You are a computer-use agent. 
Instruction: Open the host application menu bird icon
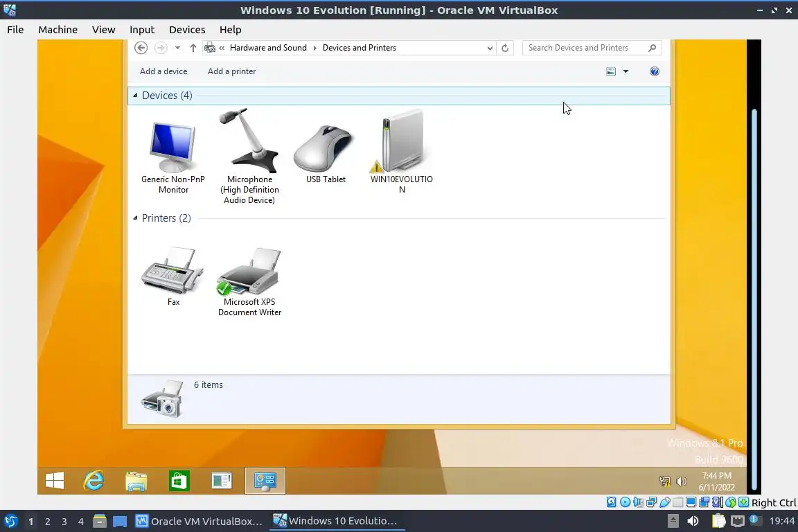pyautogui.click(x=10, y=522)
